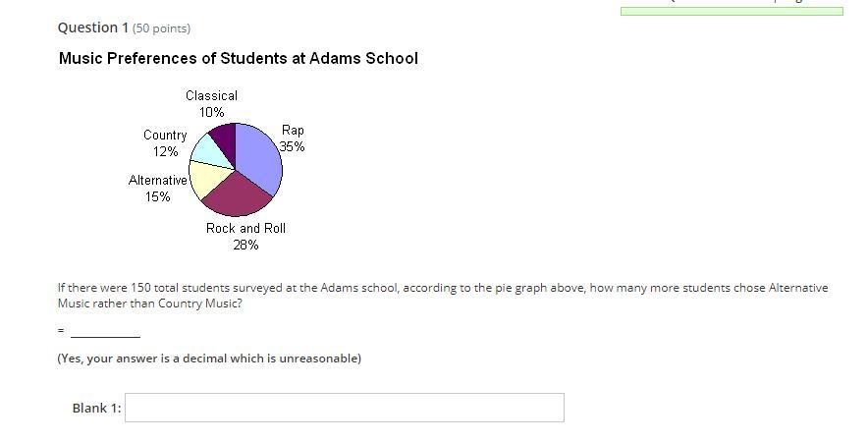Click the unreasonable decimal hint text

pyautogui.click(x=209, y=358)
